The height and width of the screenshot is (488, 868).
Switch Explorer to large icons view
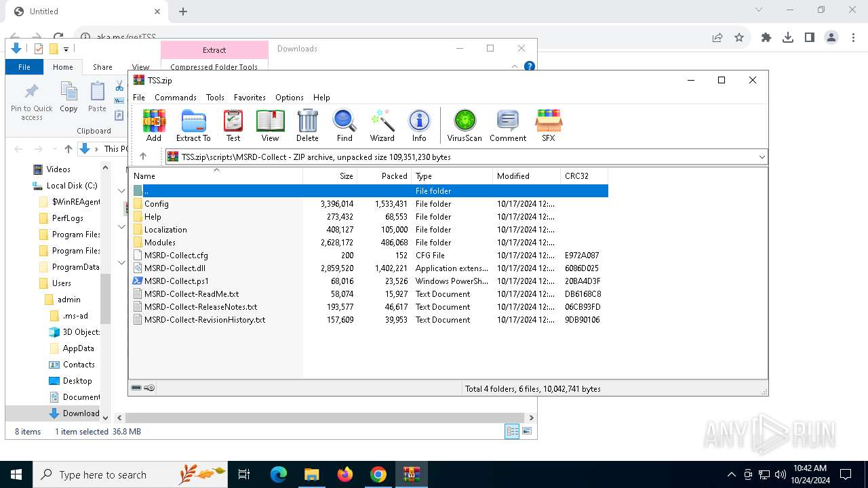click(x=527, y=431)
